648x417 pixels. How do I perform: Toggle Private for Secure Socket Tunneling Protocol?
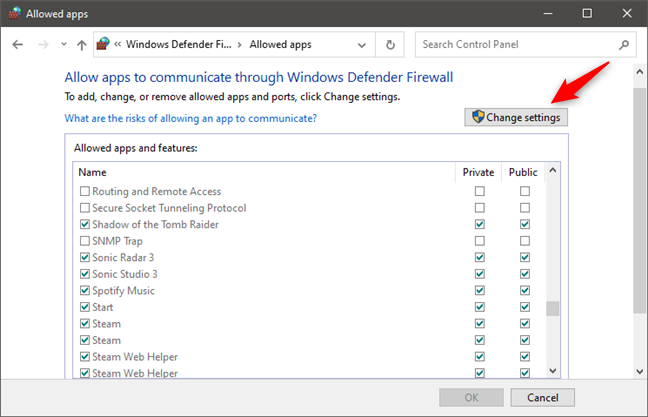pyautogui.click(x=479, y=207)
